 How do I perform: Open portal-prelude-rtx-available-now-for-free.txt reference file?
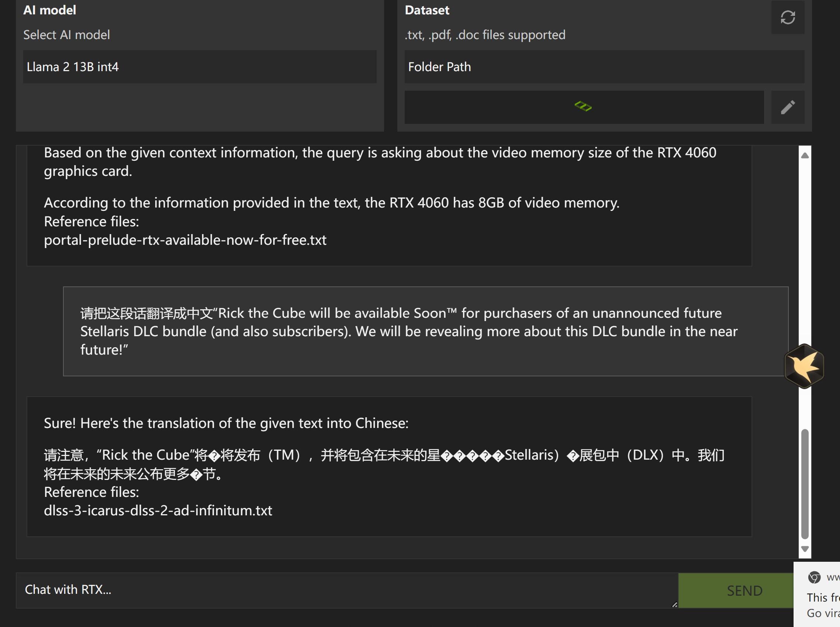pyautogui.click(x=185, y=240)
